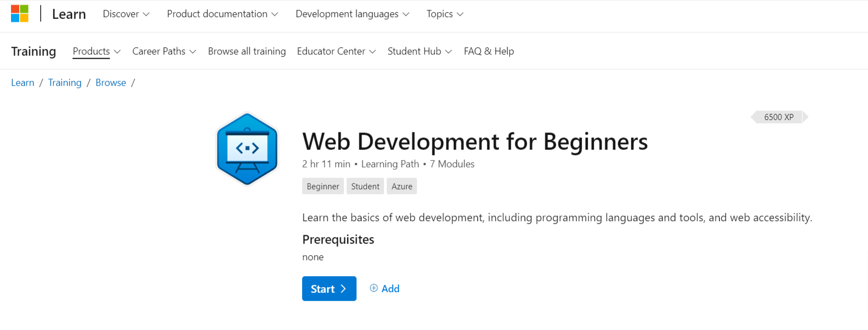Screen dimensions: 868x330
Task: Open the Web Development course badge icon
Action: coord(247,149)
